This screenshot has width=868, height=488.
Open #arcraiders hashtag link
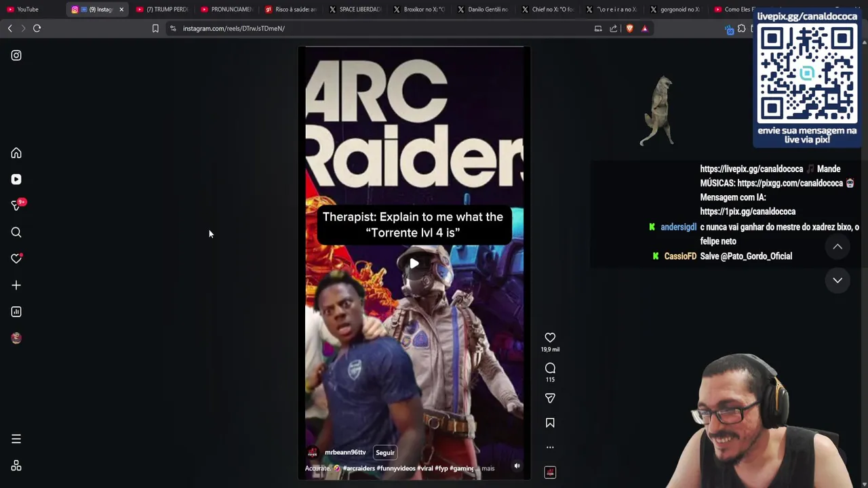tap(359, 468)
